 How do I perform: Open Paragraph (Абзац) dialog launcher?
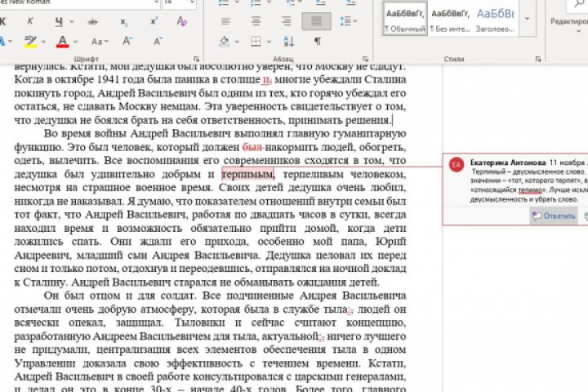(x=366, y=59)
